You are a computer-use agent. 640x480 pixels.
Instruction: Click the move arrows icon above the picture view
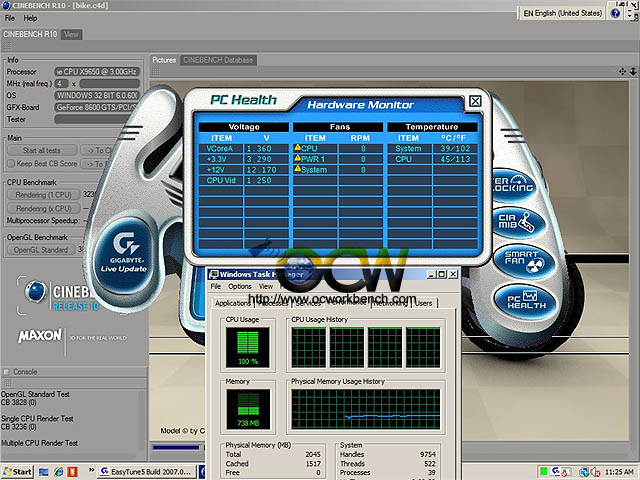(x=622, y=71)
